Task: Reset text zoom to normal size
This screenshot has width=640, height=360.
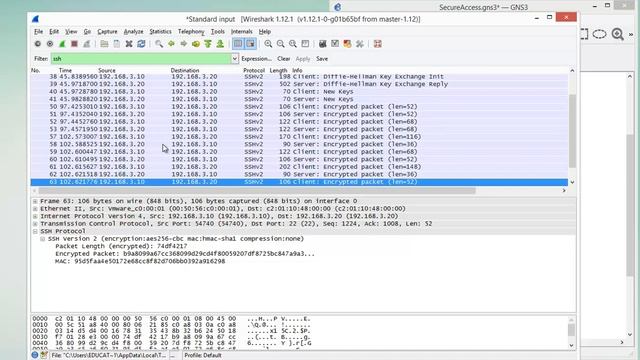Action: [x=293, y=44]
